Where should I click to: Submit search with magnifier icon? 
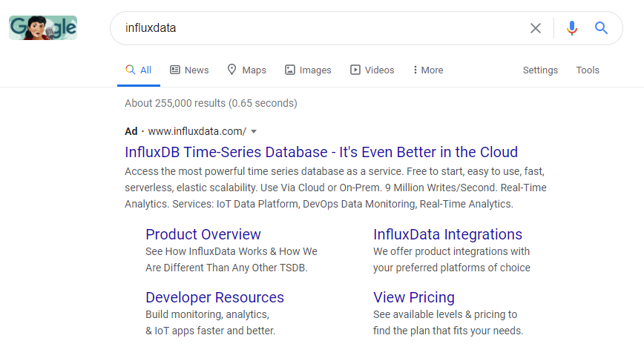click(601, 28)
